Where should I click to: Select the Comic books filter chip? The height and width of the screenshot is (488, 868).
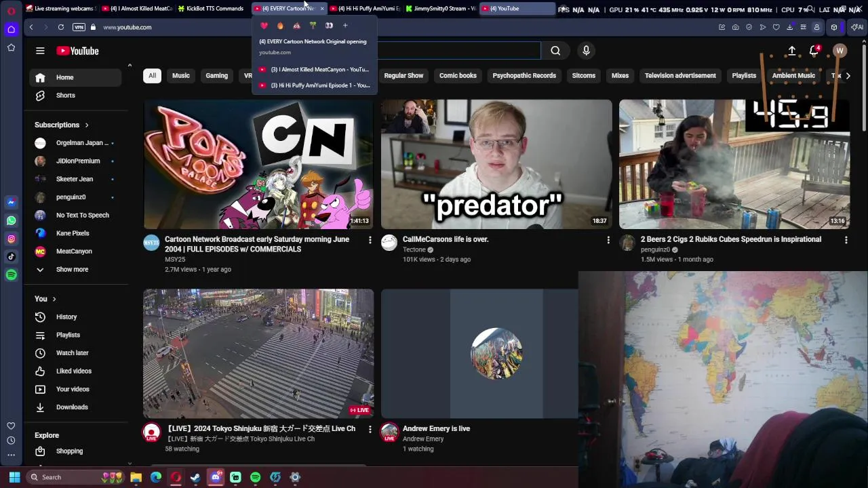[x=458, y=76]
